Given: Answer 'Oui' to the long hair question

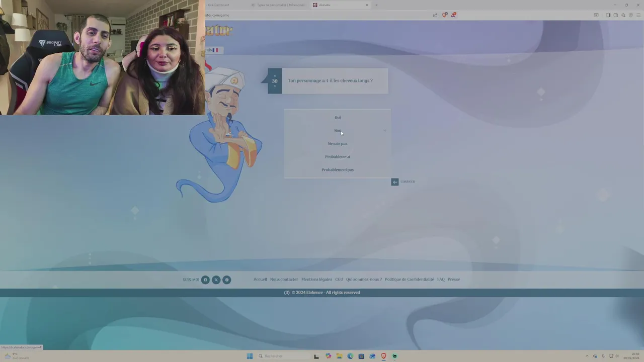Looking at the screenshot, I should [338, 118].
